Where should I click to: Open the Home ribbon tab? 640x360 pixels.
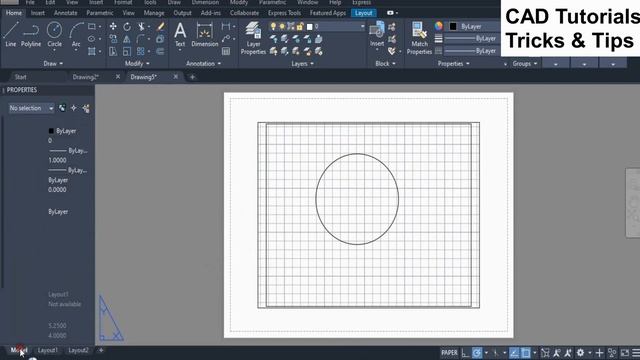click(x=14, y=13)
